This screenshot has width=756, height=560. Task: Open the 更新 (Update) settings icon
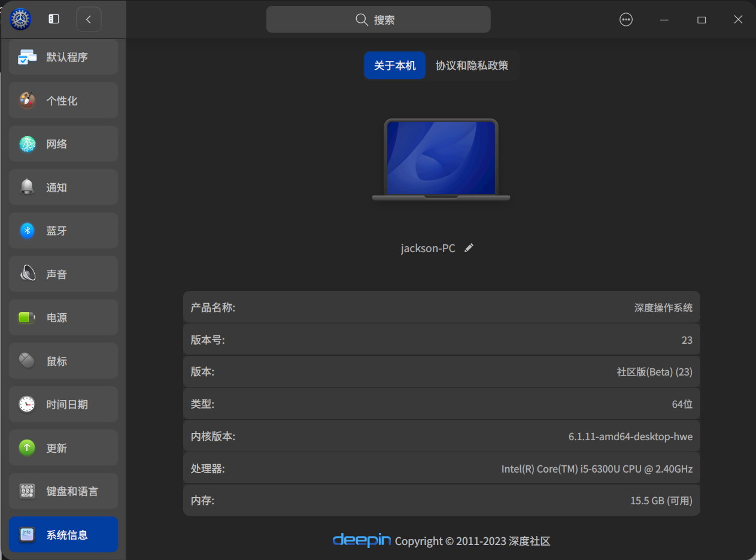pyautogui.click(x=27, y=447)
